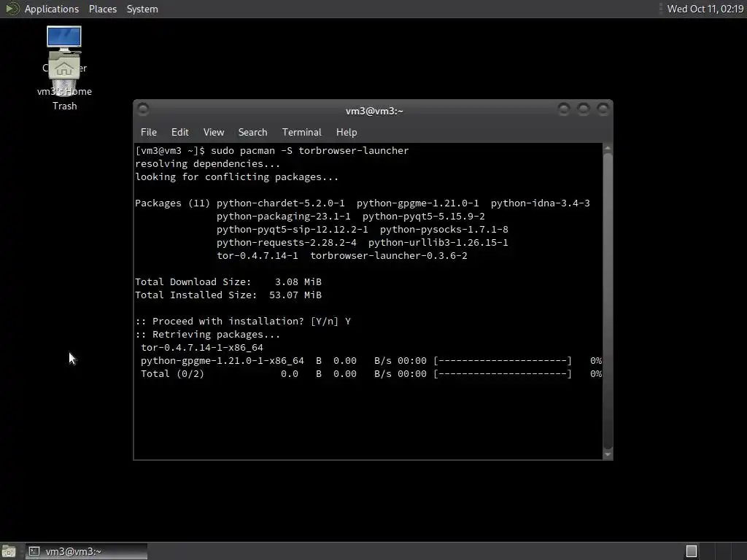Click 'python-gpgme-1.21.0-1' in the packages list
The width and height of the screenshot is (747, 560).
click(x=418, y=203)
